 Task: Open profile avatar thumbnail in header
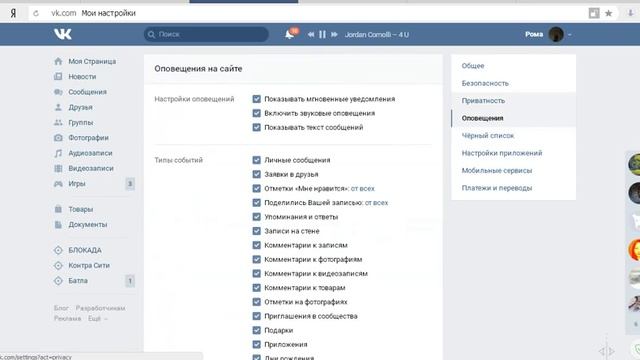[556, 34]
